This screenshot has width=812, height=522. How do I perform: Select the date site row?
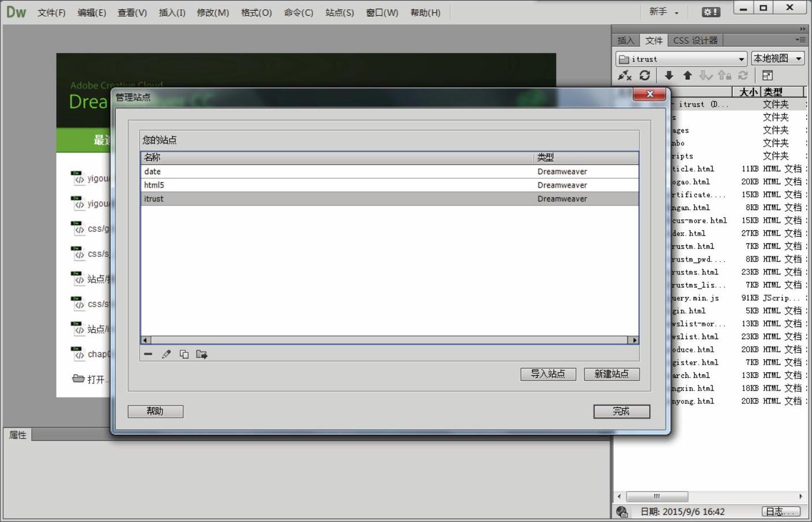tap(390, 171)
